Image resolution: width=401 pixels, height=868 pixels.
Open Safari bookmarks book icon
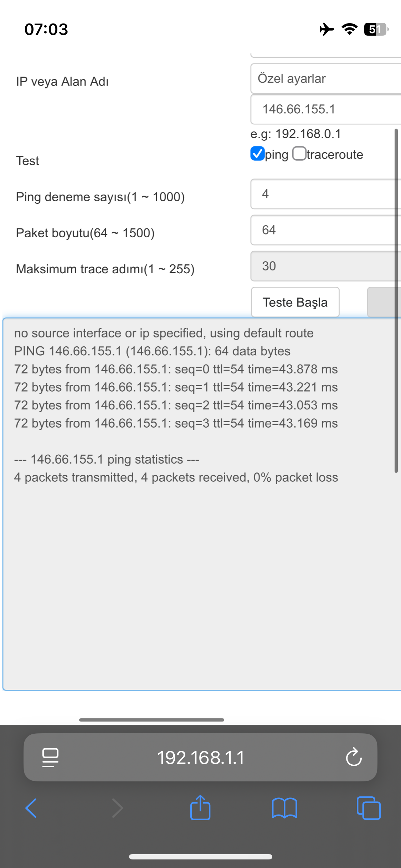284,808
